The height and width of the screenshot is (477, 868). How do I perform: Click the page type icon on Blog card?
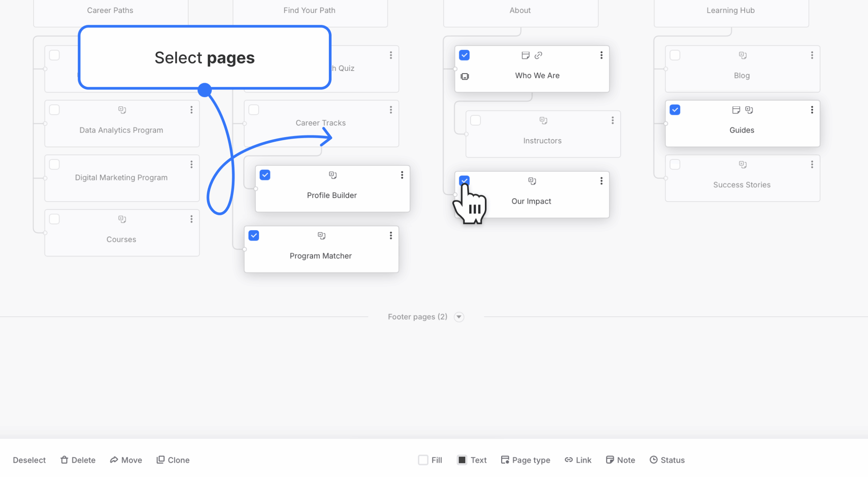coord(743,55)
